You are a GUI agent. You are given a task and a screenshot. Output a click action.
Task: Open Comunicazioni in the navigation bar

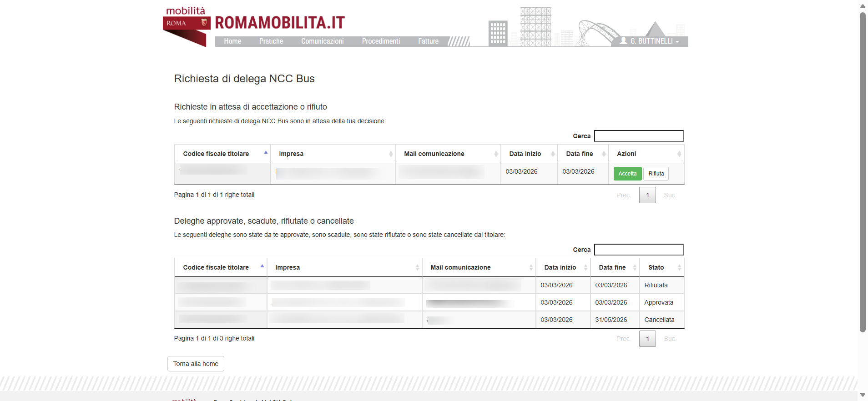click(322, 41)
